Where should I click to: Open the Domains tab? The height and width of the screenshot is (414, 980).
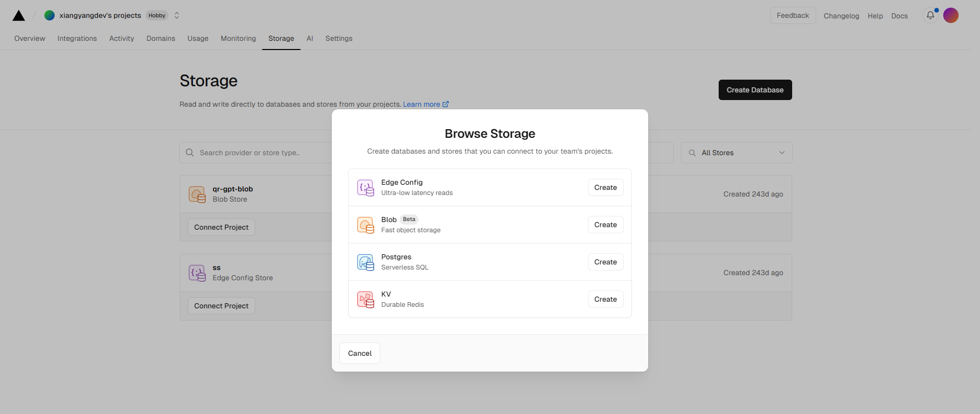pyautogui.click(x=161, y=38)
